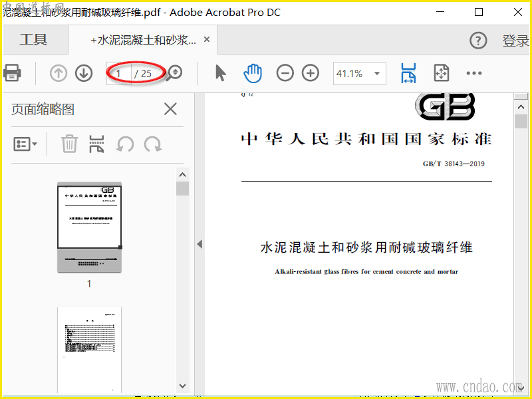
Task: Click the thumbnail panel scroll down arrow
Action: [x=182, y=386]
